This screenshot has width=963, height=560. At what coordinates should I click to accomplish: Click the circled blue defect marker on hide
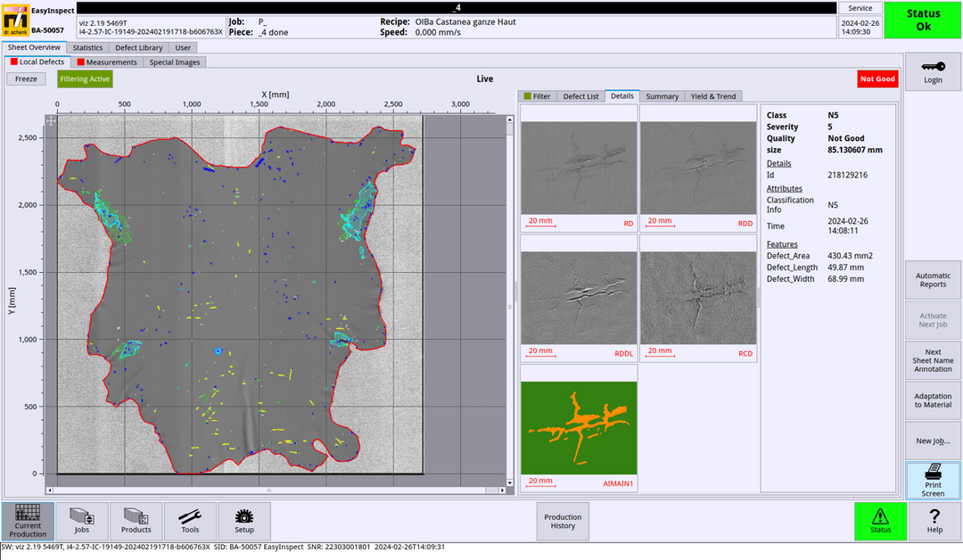218,350
